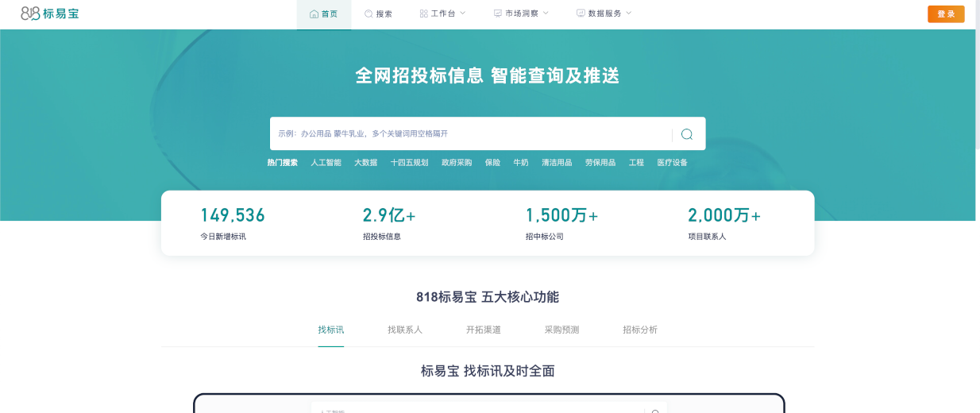Switch to the 找联系人 tab

click(405, 330)
